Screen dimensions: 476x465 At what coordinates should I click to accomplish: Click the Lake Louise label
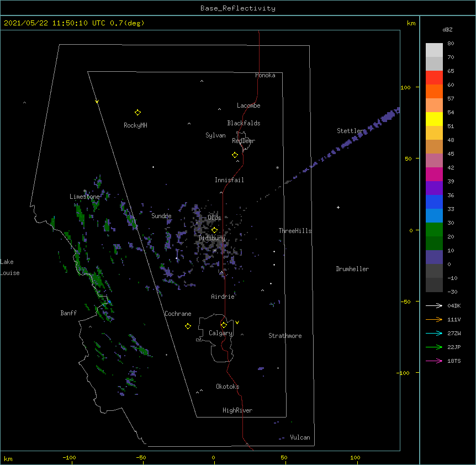[10, 267]
